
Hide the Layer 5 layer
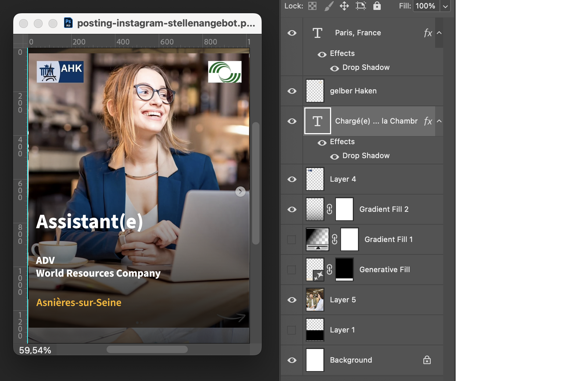point(292,300)
